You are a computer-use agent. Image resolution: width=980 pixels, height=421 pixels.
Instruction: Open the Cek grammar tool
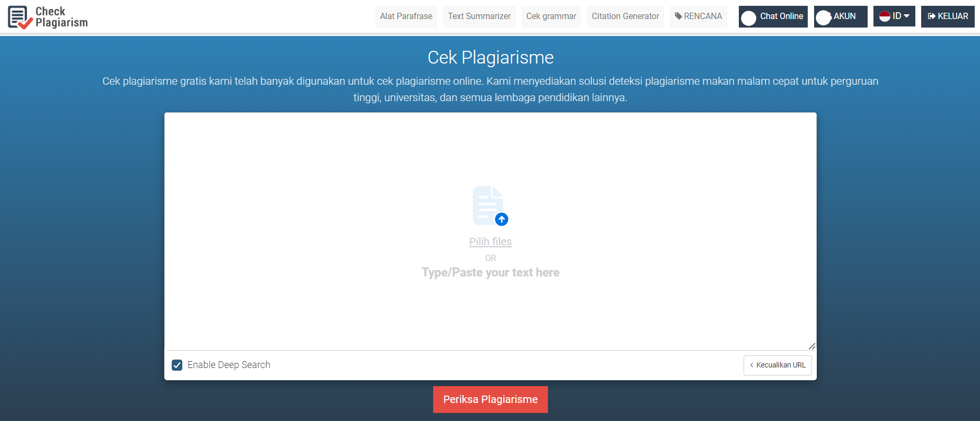[551, 16]
